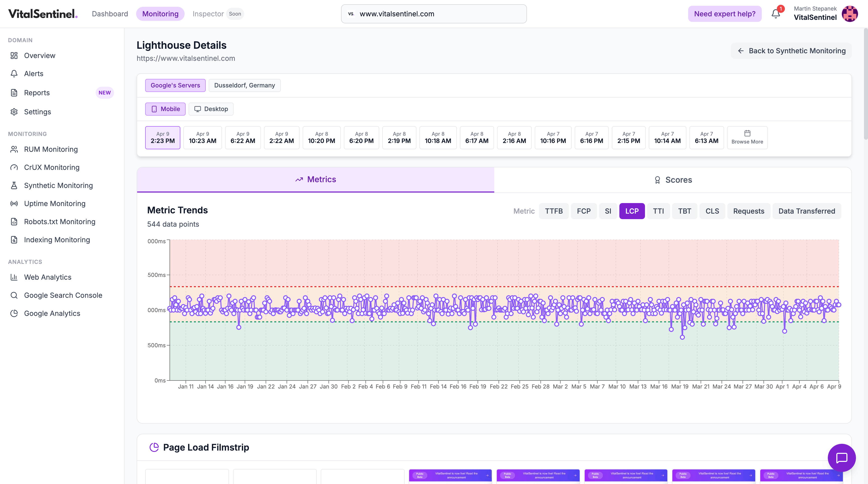Select Robots.txt Monitoring
Screen dimensions: 868x484
(59, 221)
